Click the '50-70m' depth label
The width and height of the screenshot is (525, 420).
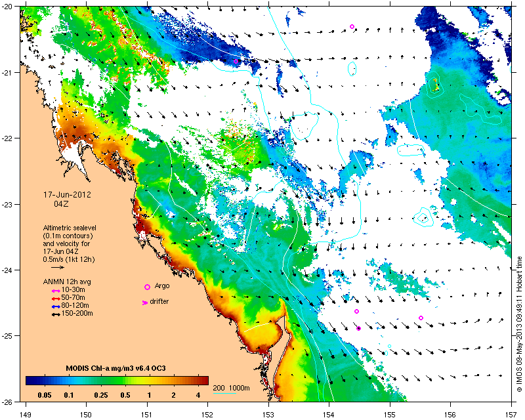click(x=73, y=298)
